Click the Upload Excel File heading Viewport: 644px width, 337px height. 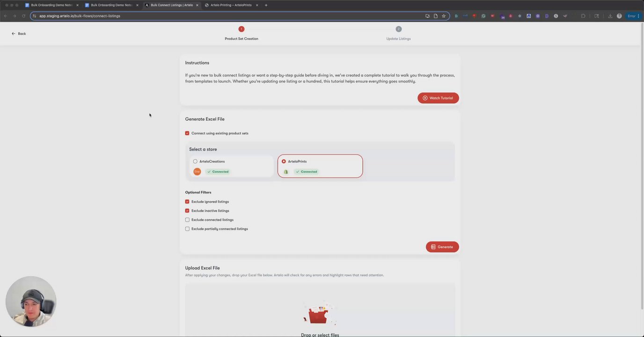[202, 268]
